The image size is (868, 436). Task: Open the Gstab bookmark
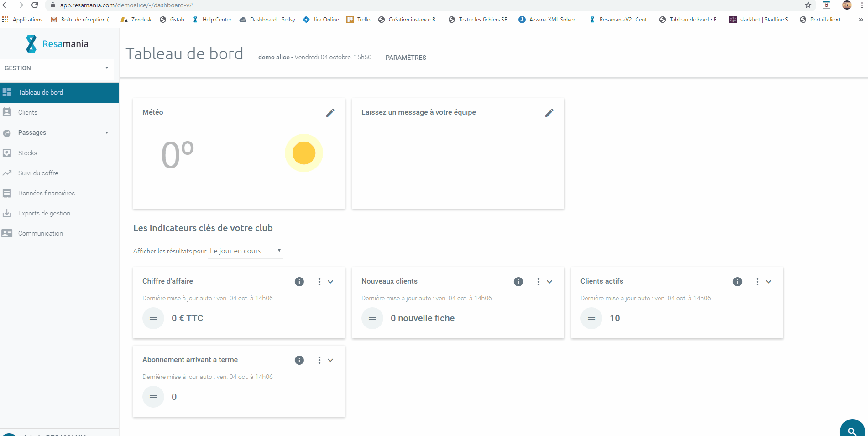tap(172, 20)
